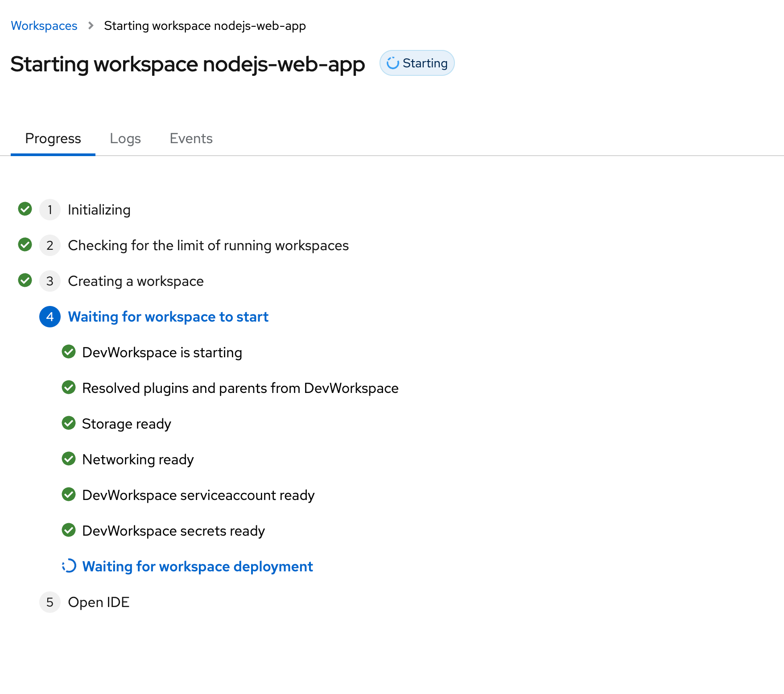Click the green check beside Storage ready

69,423
